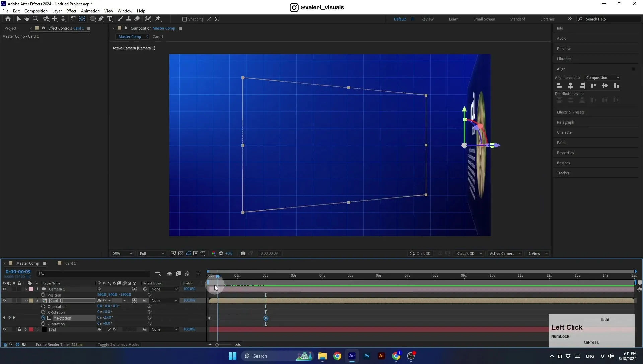
Task: Click the Y Rotation keyframe at 2 seconds
Action: pos(266,318)
